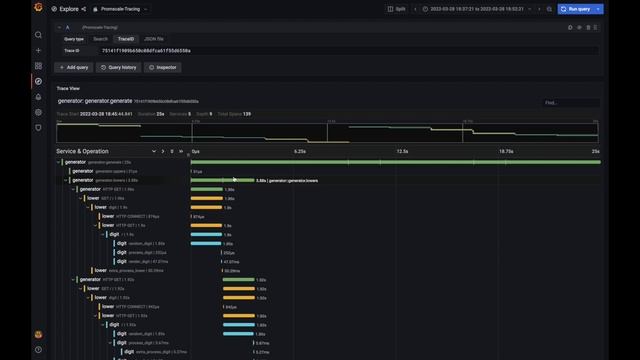Select the digit process_digit 202µs span row
The height and width of the screenshot is (360, 640).
(x=142, y=253)
